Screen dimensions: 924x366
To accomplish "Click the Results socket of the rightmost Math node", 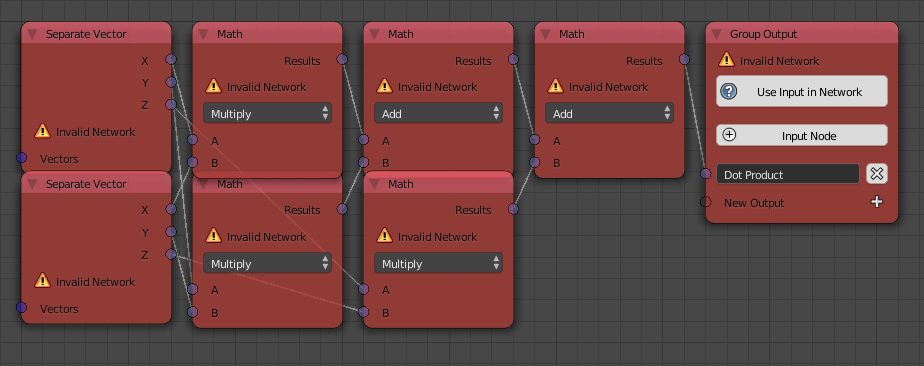I will pos(684,59).
